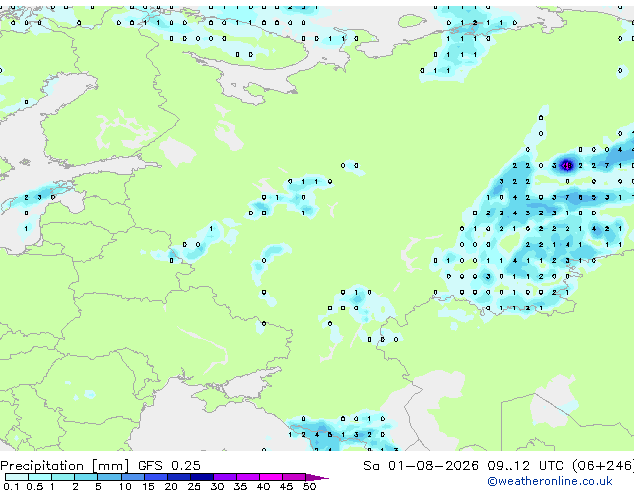Click the 30–35 mm legend color box
Viewport: 634px width, 490px height.
(x=225, y=477)
